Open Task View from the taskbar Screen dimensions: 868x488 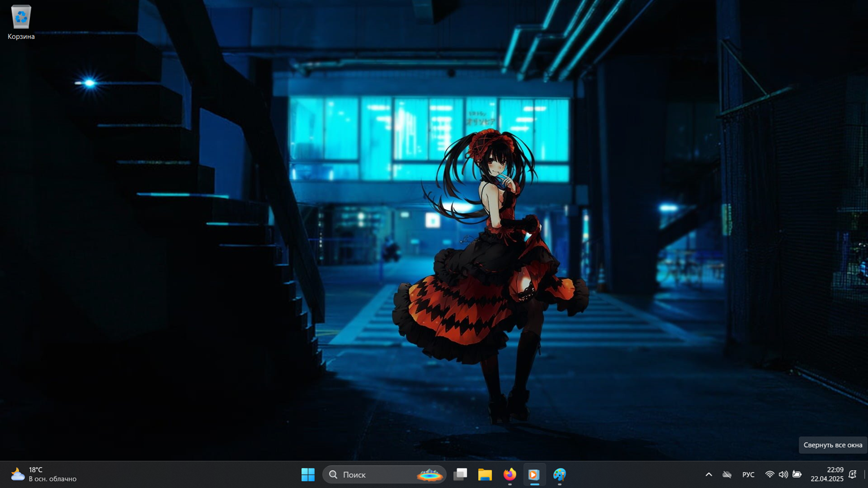tap(461, 474)
